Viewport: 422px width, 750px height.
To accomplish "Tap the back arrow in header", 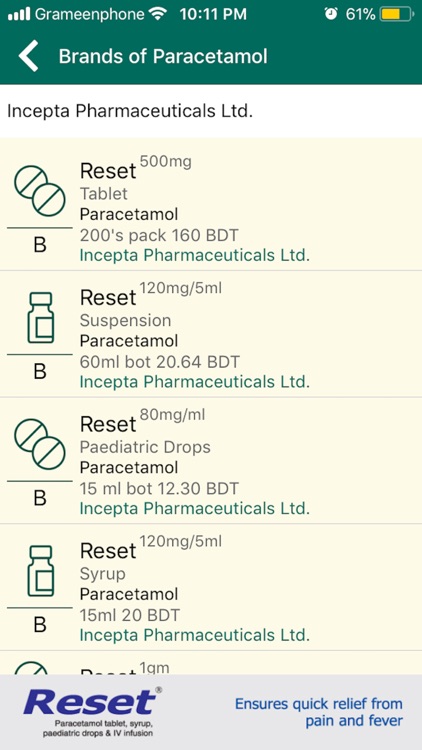I will point(28,56).
